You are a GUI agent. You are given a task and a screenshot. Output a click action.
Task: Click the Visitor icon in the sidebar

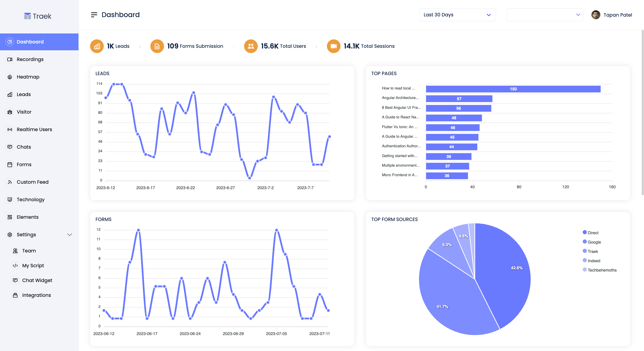point(10,112)
